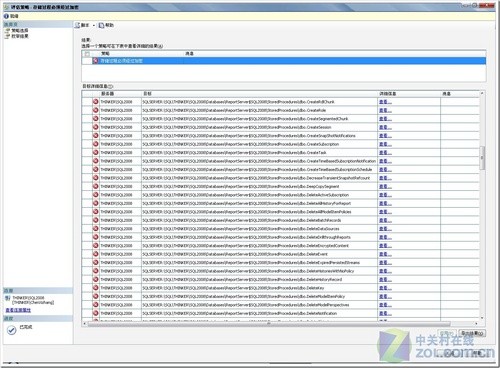Screen dimensions: 500x368
Task: Open View details link for dbo.DeleteEvent
Action: pos(385,254)
